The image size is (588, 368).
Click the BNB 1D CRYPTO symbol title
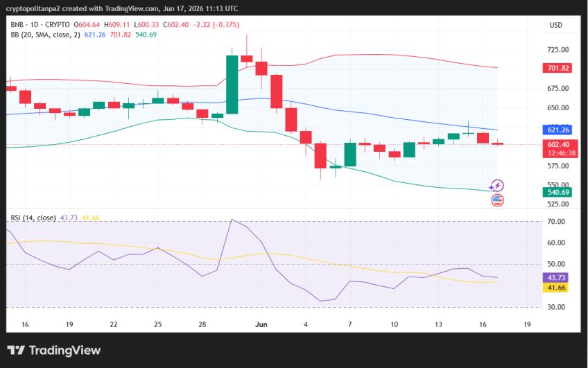pyautogui.click(x=40, y=25)
